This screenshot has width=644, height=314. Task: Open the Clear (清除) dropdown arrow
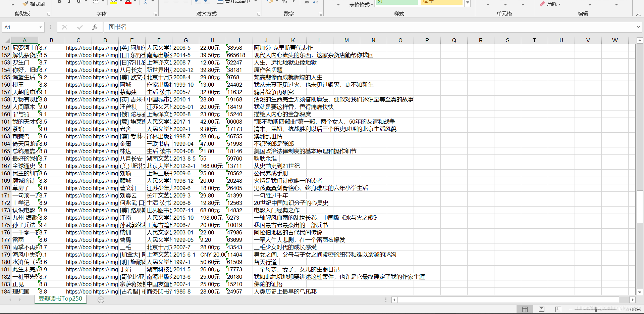(559, 4)
